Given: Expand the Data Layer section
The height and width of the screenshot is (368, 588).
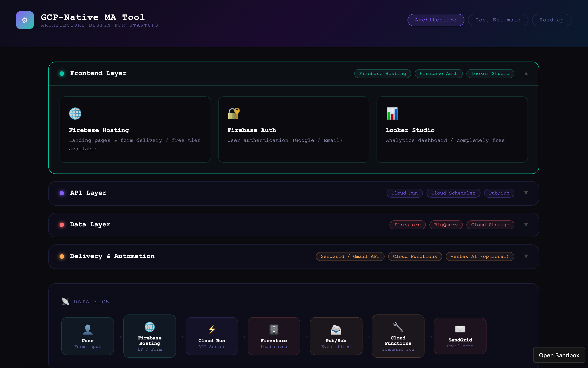Looking at the screenshot, I should click(526, 225).
